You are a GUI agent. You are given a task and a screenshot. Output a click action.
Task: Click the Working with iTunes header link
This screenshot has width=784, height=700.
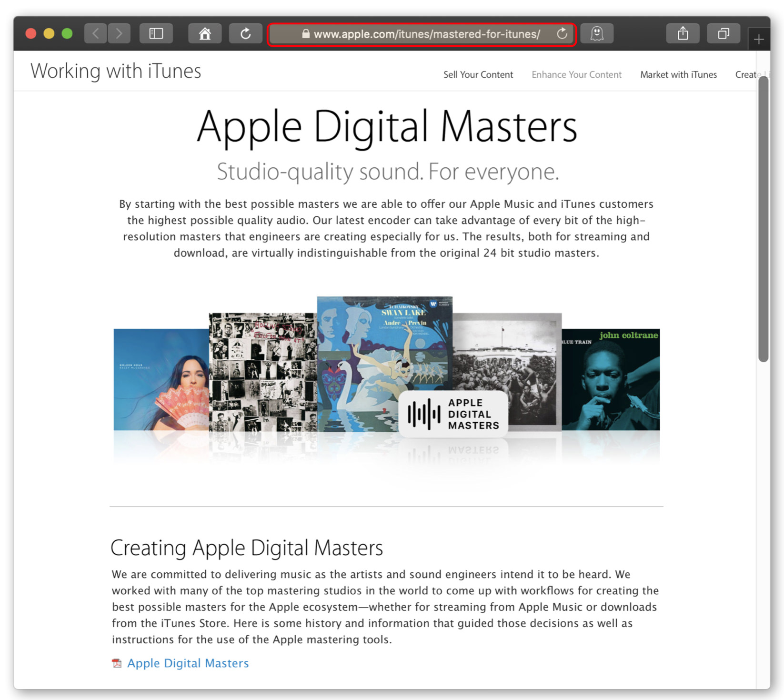[x=116, y=71]
